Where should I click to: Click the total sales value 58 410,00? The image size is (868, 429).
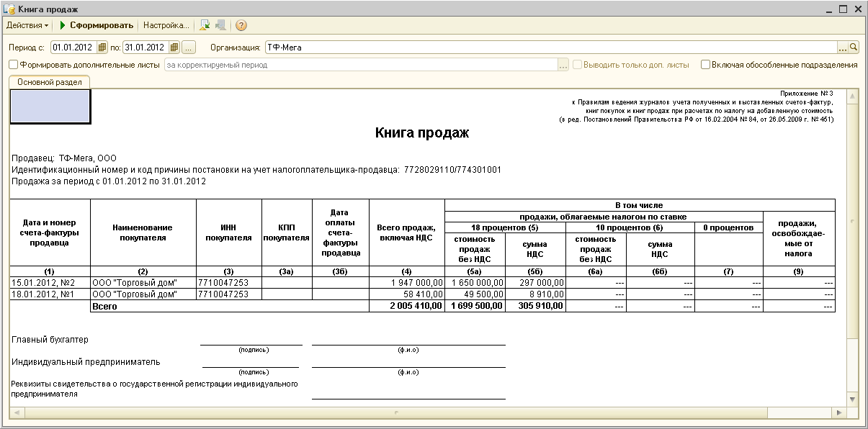pyautogui.click(x=407, y=294)
